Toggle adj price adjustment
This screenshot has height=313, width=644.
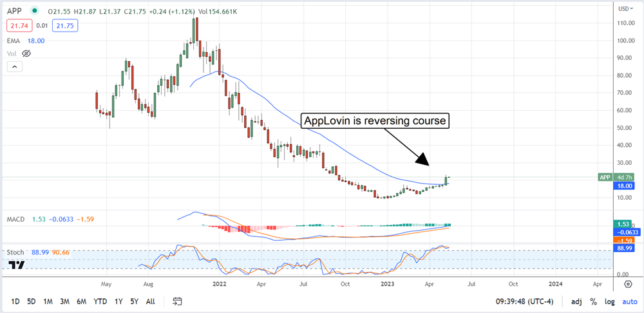click(x=576, y=301)
